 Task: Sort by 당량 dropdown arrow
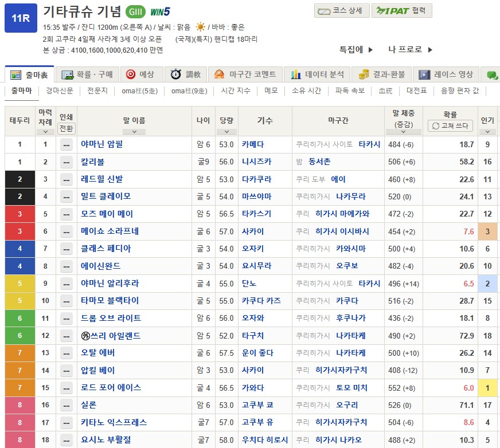[226, 132]
